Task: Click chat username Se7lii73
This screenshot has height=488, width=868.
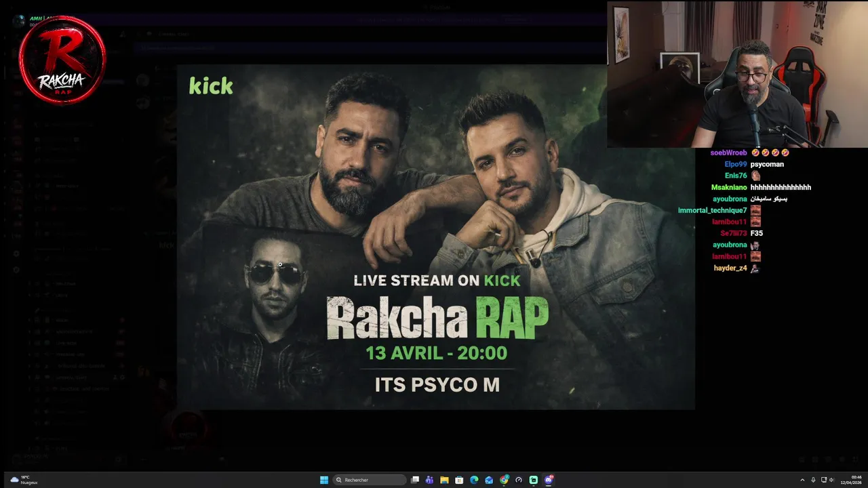Action: pyautogui.click(x=734, y=234)
